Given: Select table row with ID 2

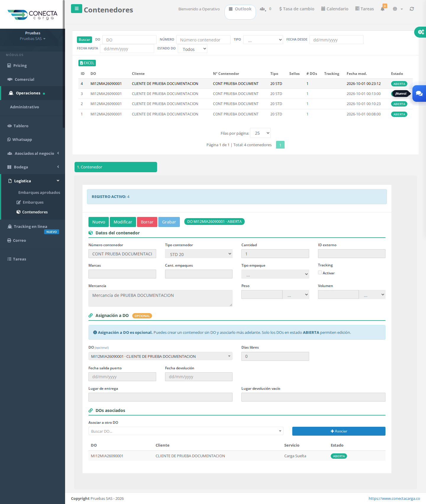Looking at the screenshot, I should tap(246, 104).
